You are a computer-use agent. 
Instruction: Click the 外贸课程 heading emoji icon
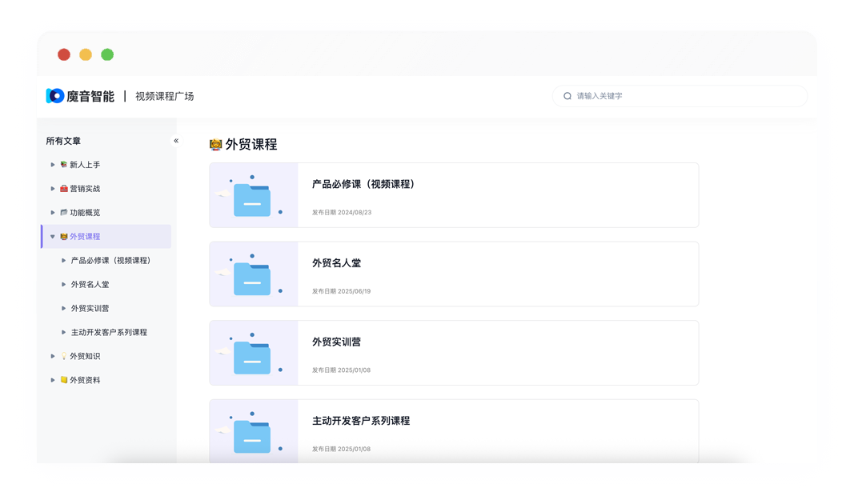tap(215, 145)
